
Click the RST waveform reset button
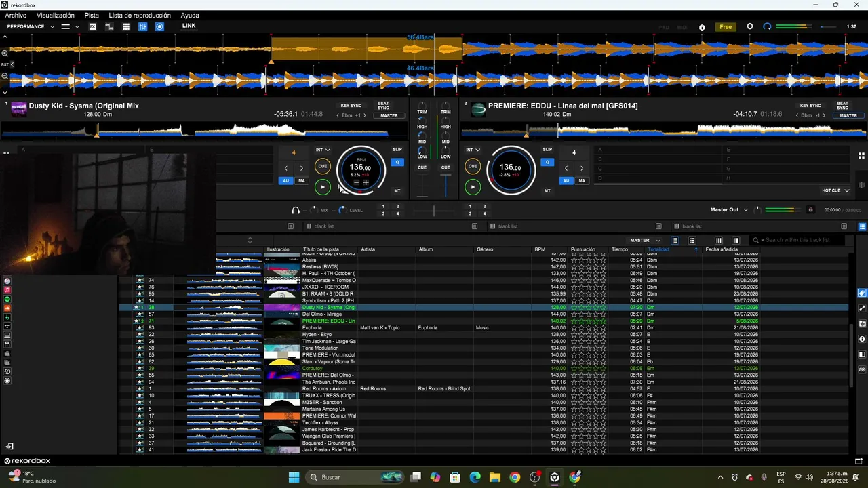(x=5, y=64)
